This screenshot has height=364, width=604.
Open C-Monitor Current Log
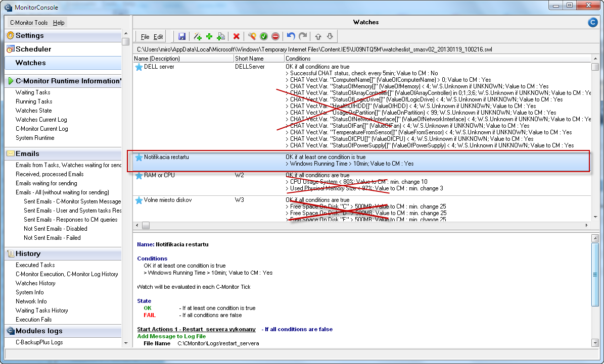pos(41,129)
